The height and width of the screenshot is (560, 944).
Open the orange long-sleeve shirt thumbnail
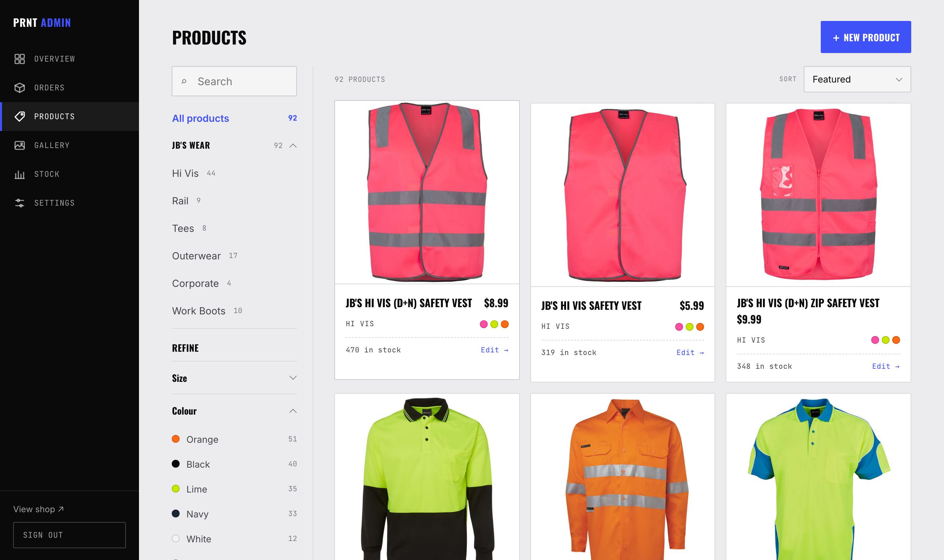623,477
